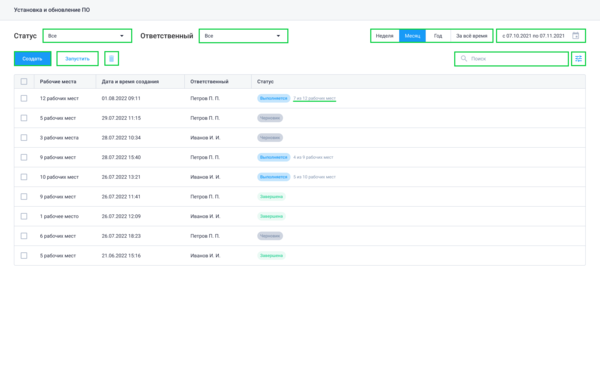
Task: Check the row dated 29.07.2022 11:15
Action: click(24, 118)
